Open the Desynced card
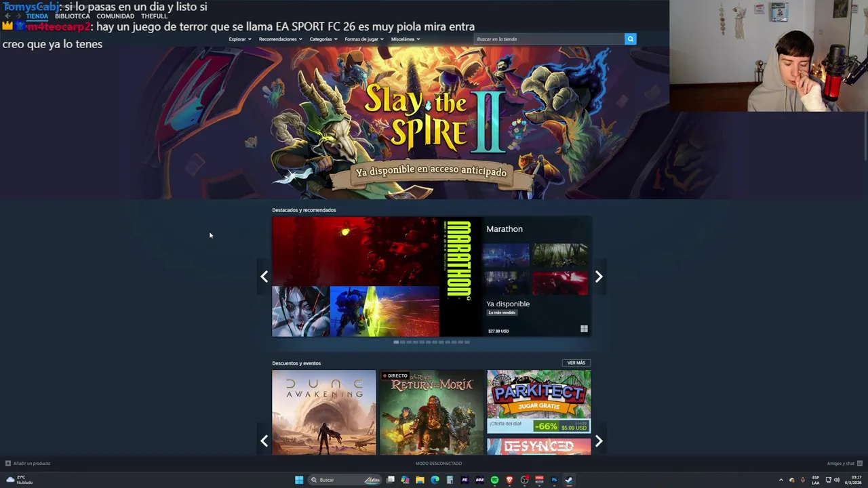Screen dimensions: 868x488 [x=538, y=446]
